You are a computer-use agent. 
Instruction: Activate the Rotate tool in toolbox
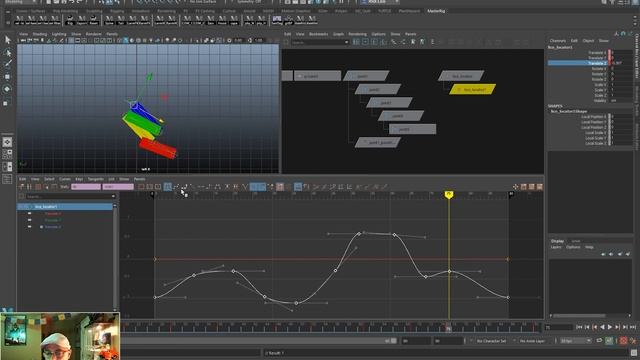pos(7,89)
